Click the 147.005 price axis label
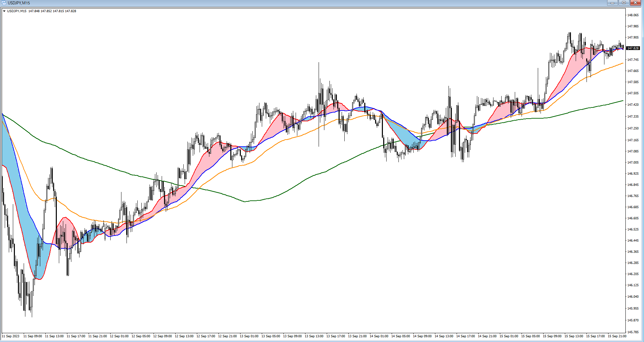 633,163
